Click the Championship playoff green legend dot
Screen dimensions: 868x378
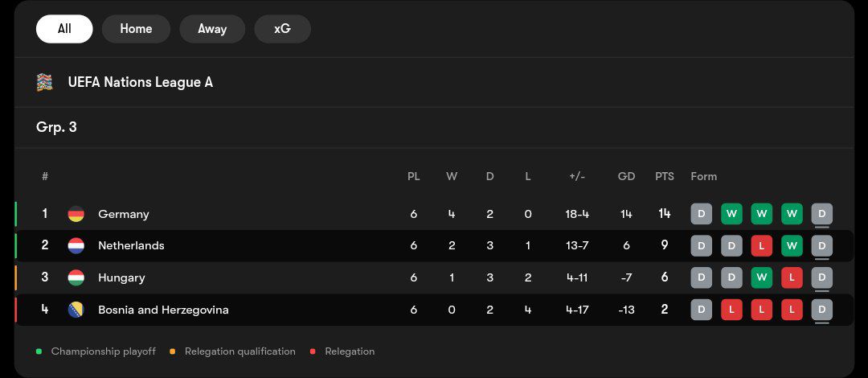click(x=39, y=351)
